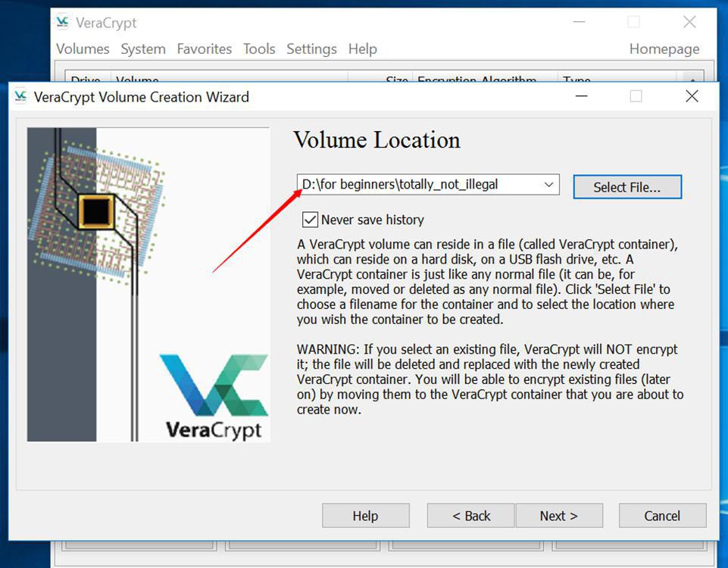Open the System menu
The image size is (728, 568).
(142, 48)
